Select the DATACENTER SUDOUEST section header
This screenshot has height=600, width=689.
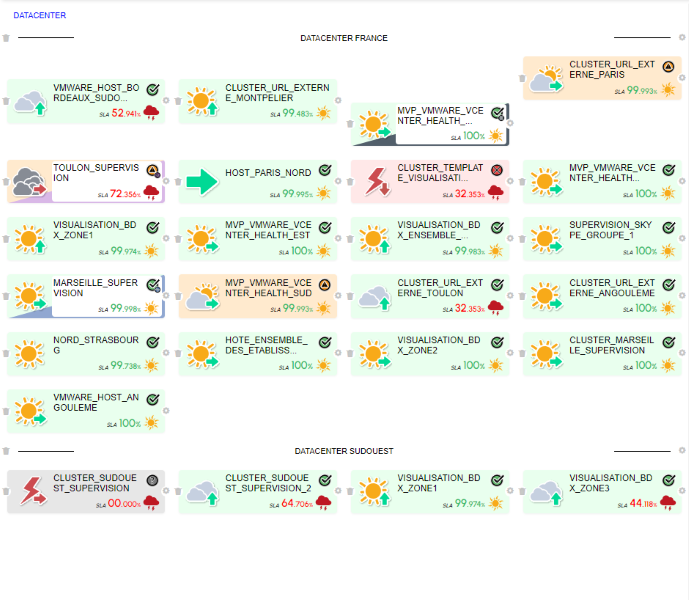pos(344,452)
